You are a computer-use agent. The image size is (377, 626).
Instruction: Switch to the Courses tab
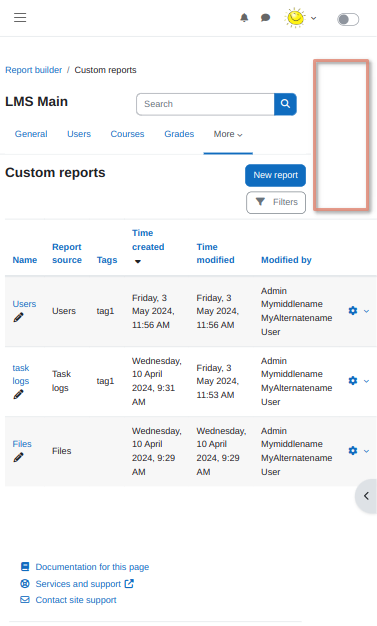tap(127, 134)
